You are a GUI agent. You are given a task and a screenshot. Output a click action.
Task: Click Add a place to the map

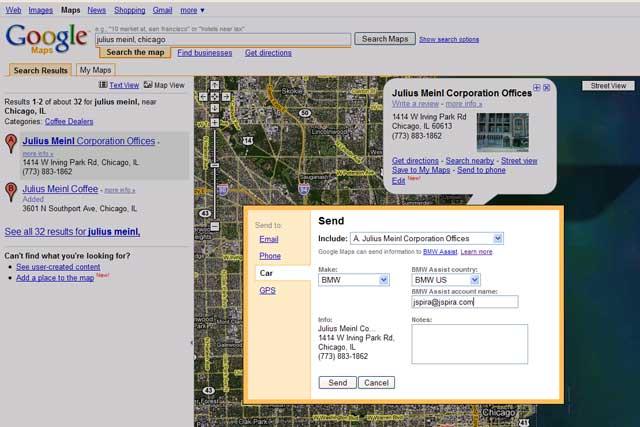(55, 278)
